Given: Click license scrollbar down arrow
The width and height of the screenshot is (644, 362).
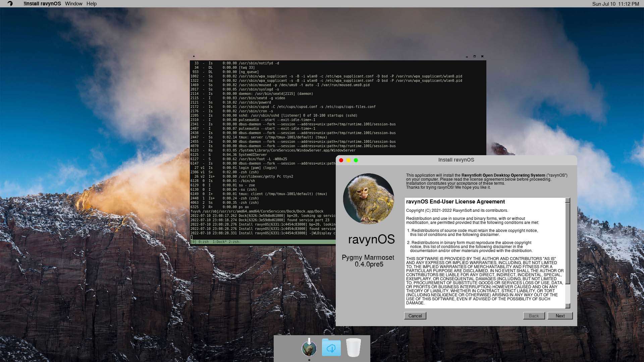Looking at the screenshot, I should (x=568, y=306).
